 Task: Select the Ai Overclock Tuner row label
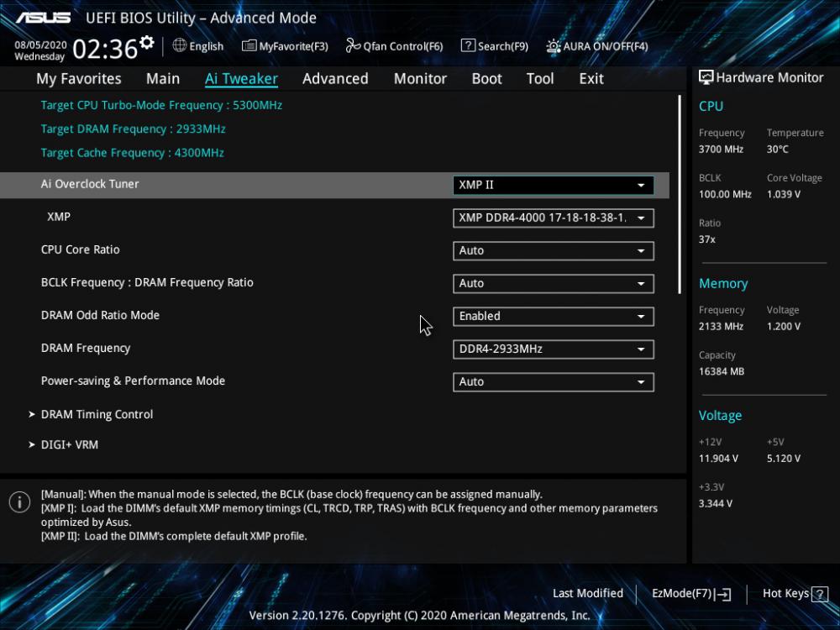(x=90, y=184)
